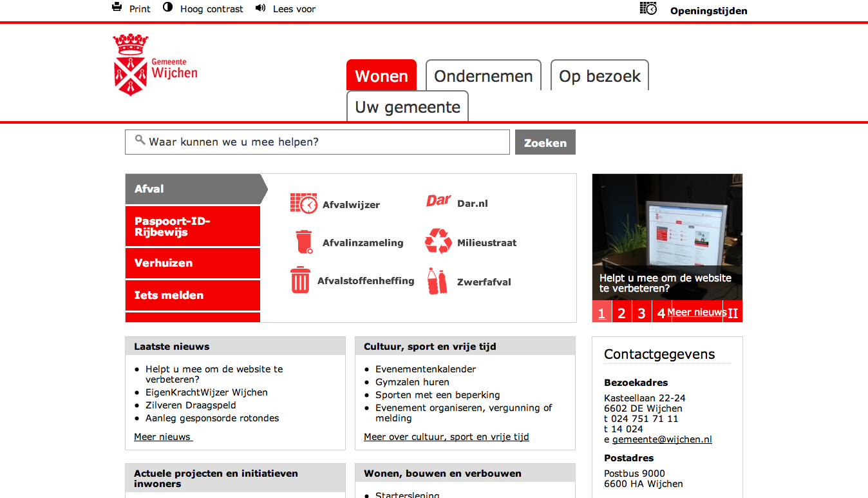
Task: Switch to the Ondernemen tab
Action: 483,76
